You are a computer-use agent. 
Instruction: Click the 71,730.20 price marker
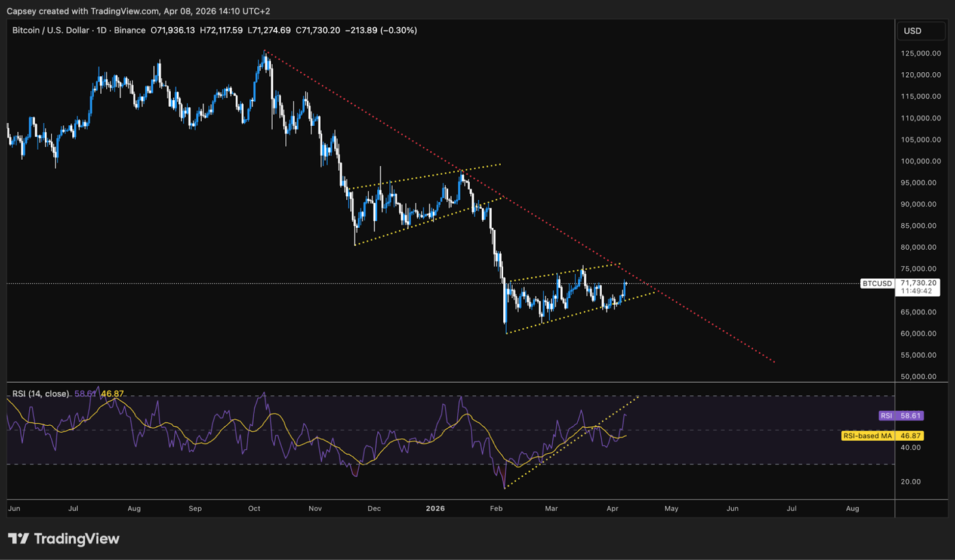click(919, 284)
